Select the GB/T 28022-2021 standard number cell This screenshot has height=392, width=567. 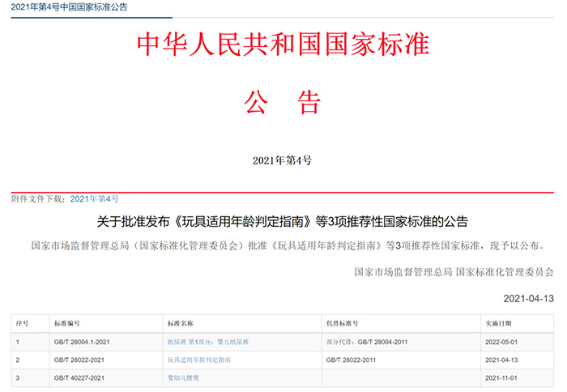77,360
